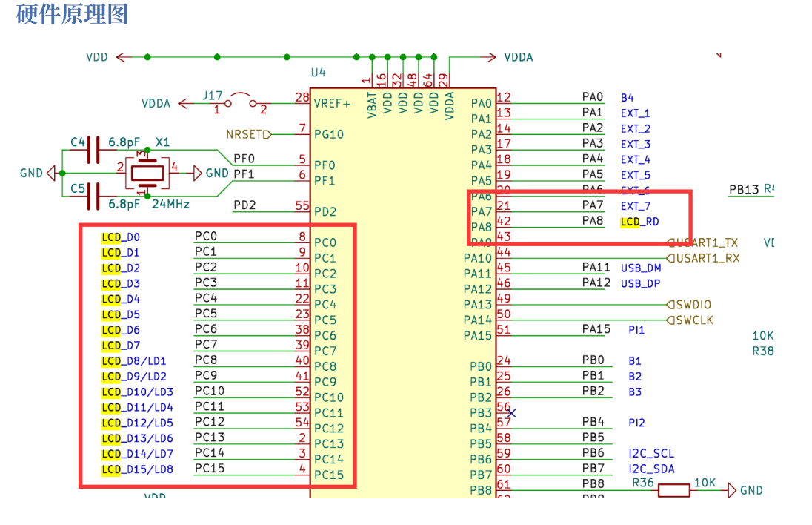
Task: Click the EXT_5 net label
Action: point(636,176)
